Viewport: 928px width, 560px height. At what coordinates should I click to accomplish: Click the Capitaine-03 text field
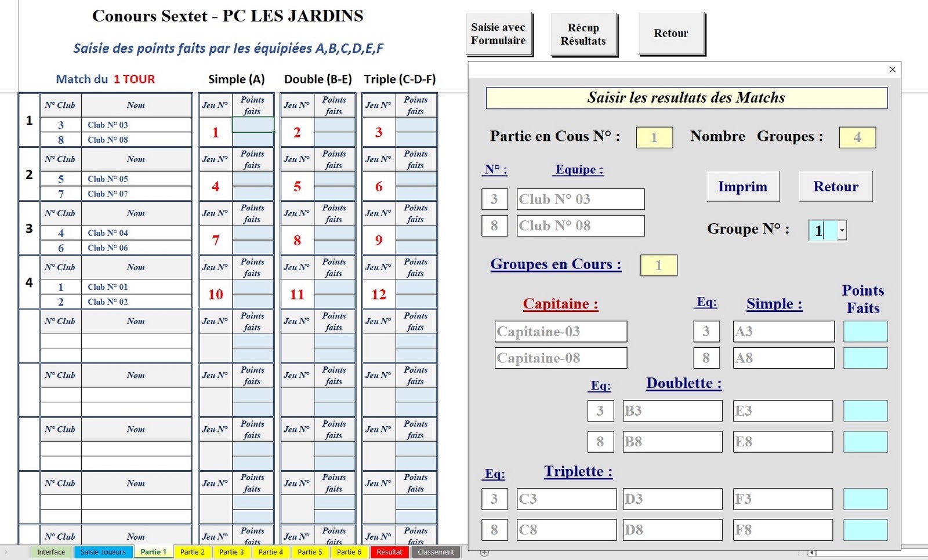click(x=561, y=332)
